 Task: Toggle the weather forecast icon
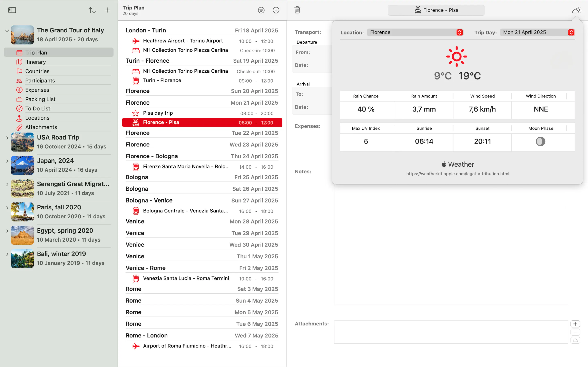pos(576,10)
